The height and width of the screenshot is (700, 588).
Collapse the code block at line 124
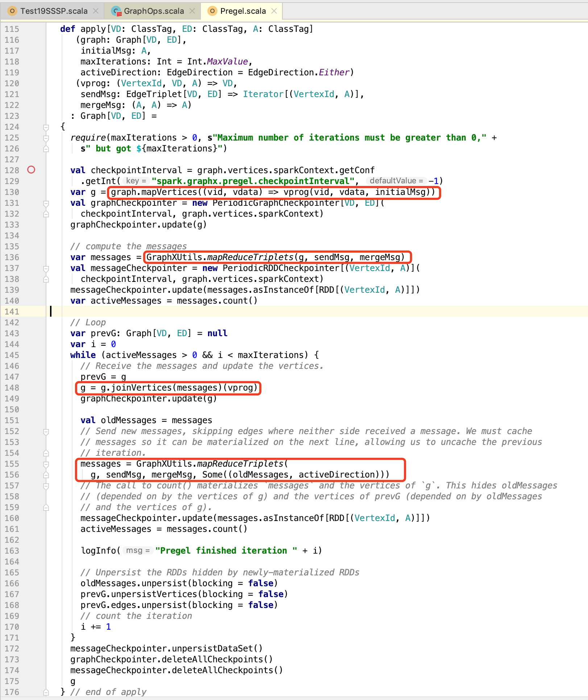(46, 127)
